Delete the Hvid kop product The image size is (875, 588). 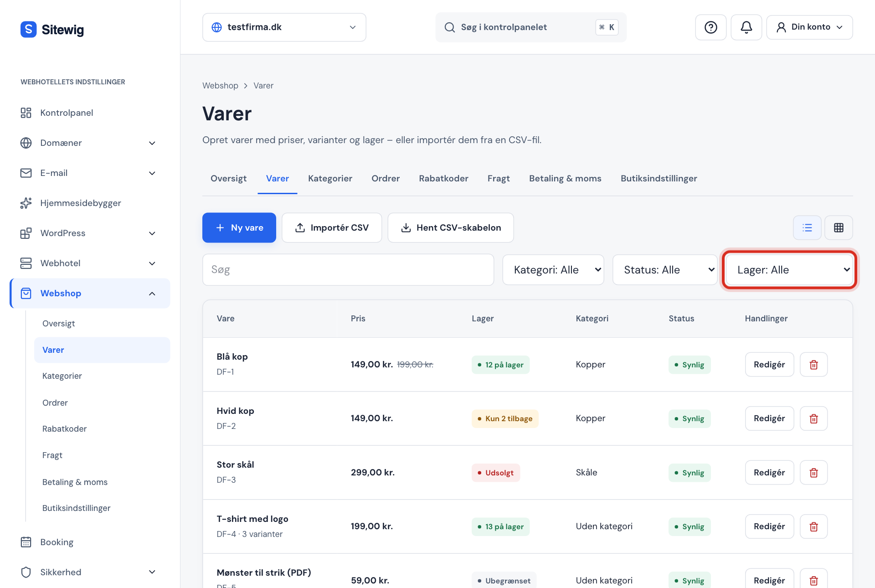coord(813,418)
